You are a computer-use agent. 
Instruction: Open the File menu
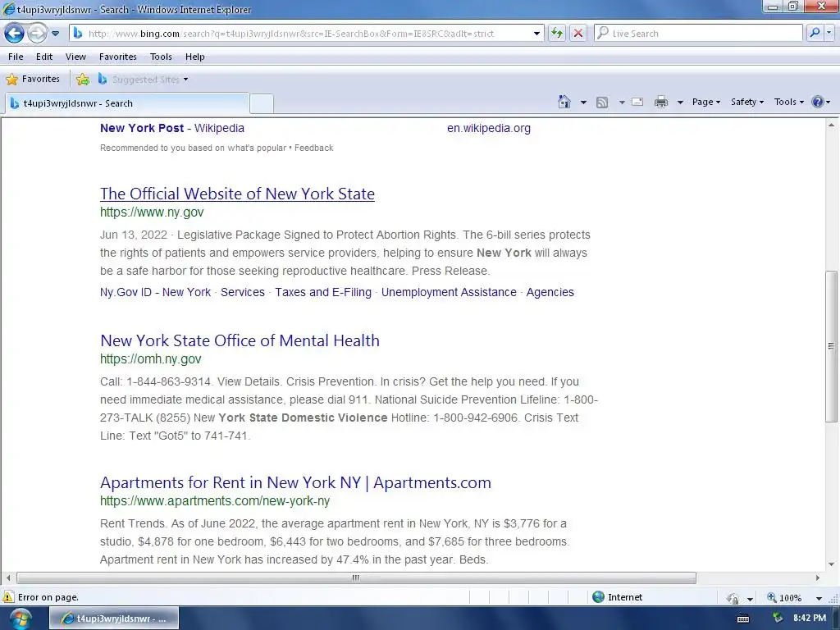(16, 57)
